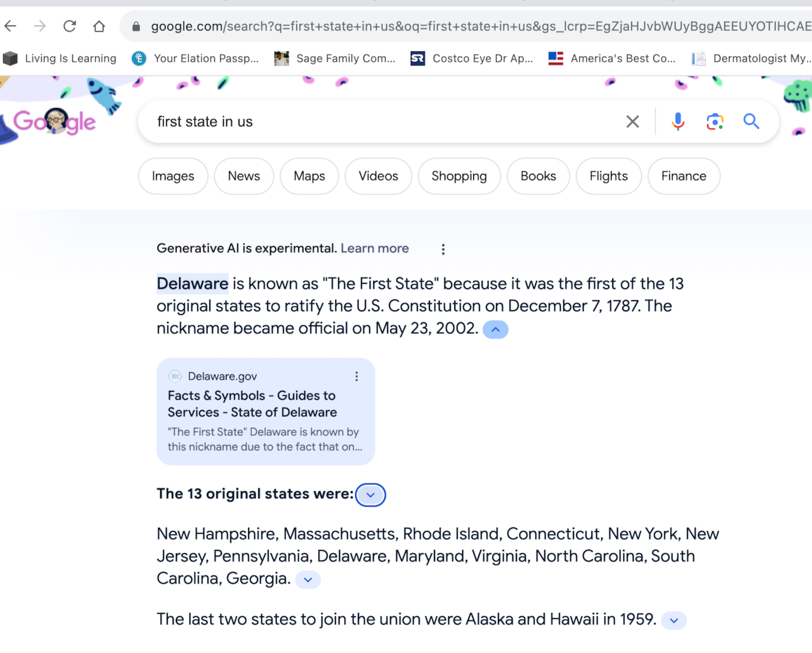This screenshot has height=653, width=812.
Task: Collapse the Delaware answer section
Action: 495,329
